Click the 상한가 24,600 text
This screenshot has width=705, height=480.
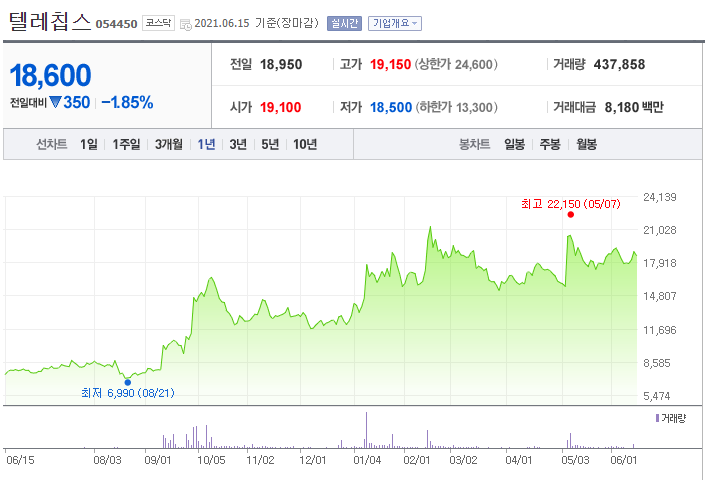[456, 64]
